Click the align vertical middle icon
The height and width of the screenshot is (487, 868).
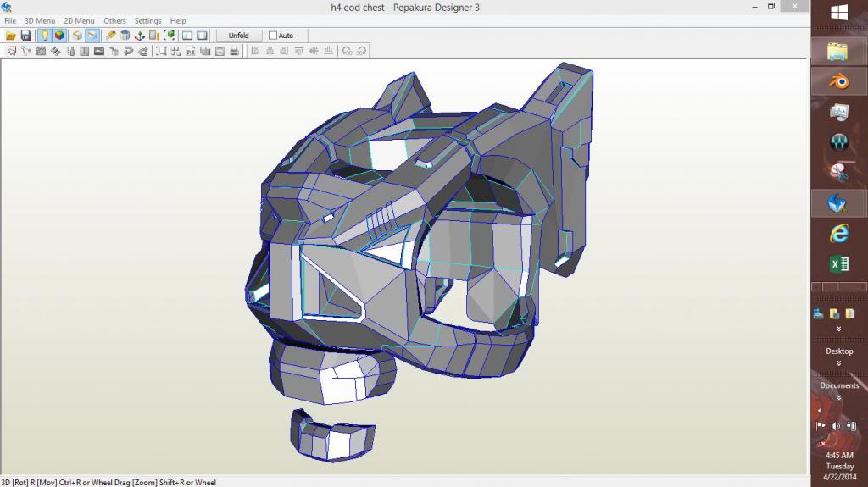(314, 51)
